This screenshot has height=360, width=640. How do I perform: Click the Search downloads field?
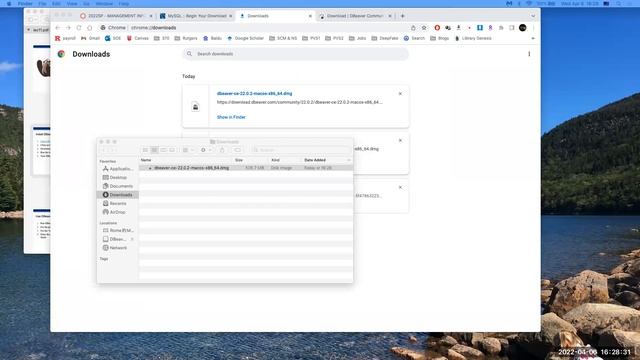[296, 54]
